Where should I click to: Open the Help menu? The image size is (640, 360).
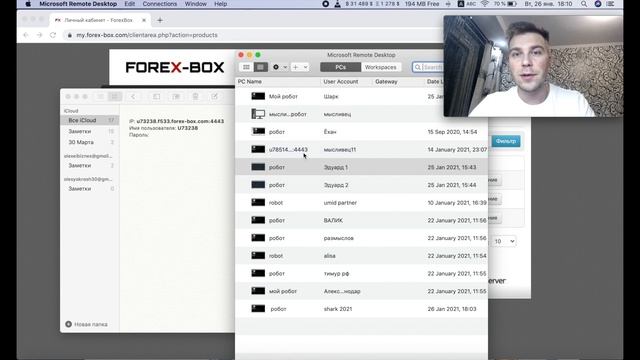[x=220, y=4]
